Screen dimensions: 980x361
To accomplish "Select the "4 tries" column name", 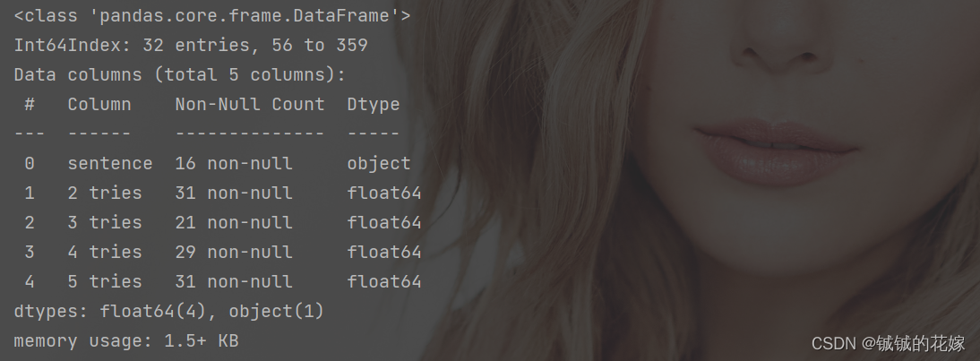I will click(105, 252).
